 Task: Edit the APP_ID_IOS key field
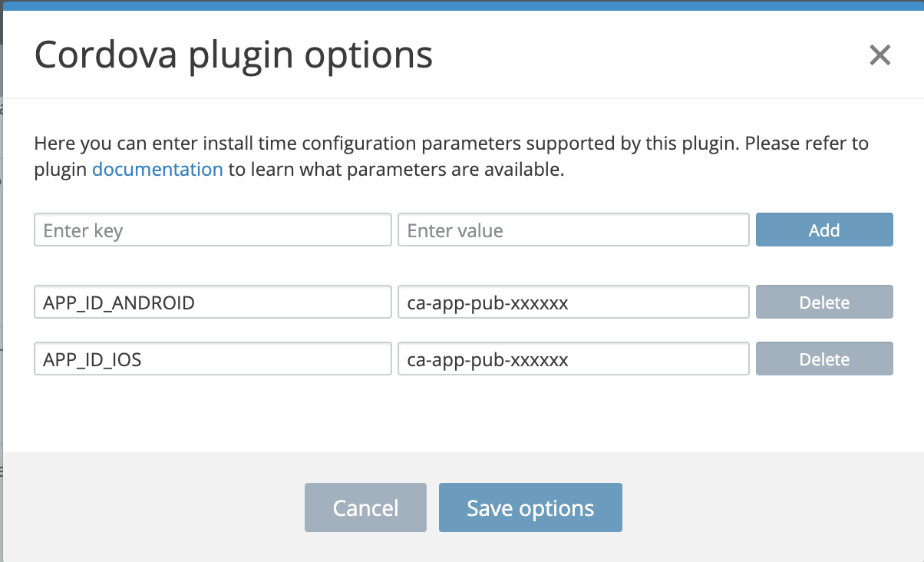coord(213,359)
